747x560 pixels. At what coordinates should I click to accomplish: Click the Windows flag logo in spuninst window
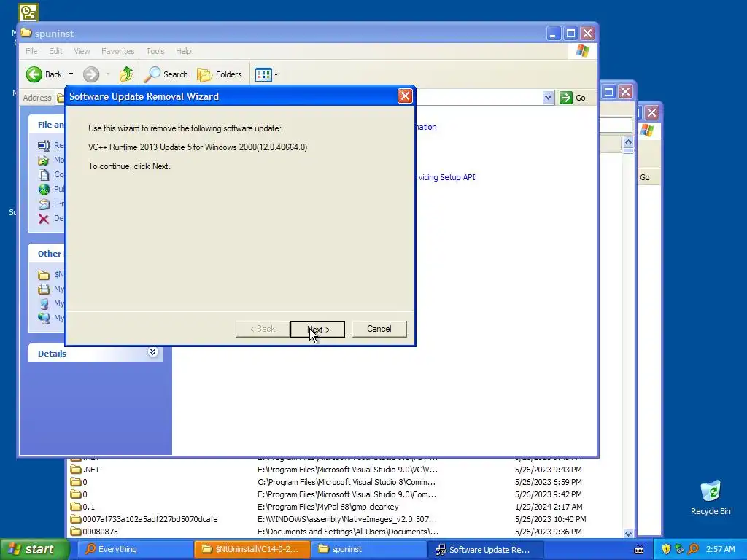click(582, 51)
